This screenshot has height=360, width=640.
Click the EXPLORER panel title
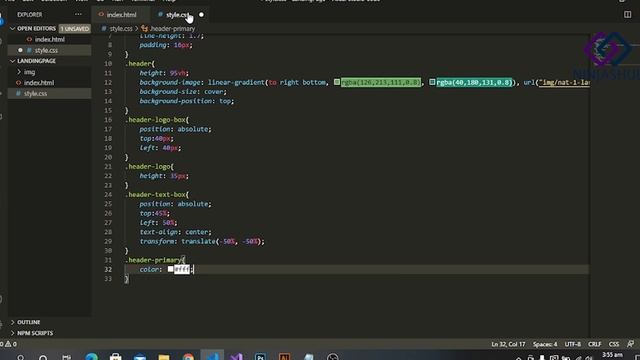[x=29, y=14]
